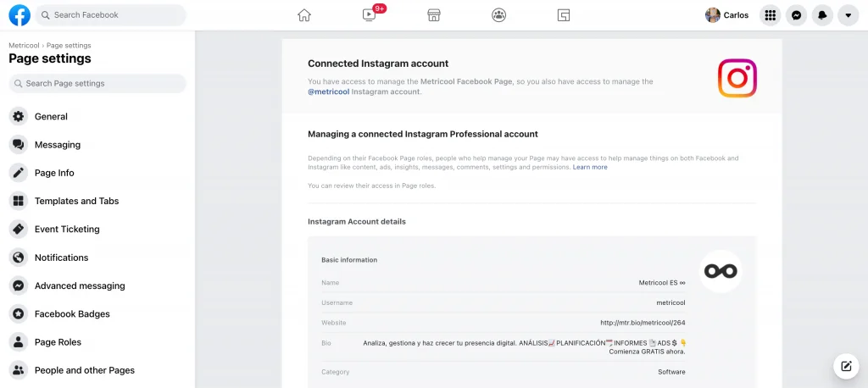This screenshot has width=868, height=388.
Task: Select the Event Ticketing ticket icon
Action: [19, 229]
